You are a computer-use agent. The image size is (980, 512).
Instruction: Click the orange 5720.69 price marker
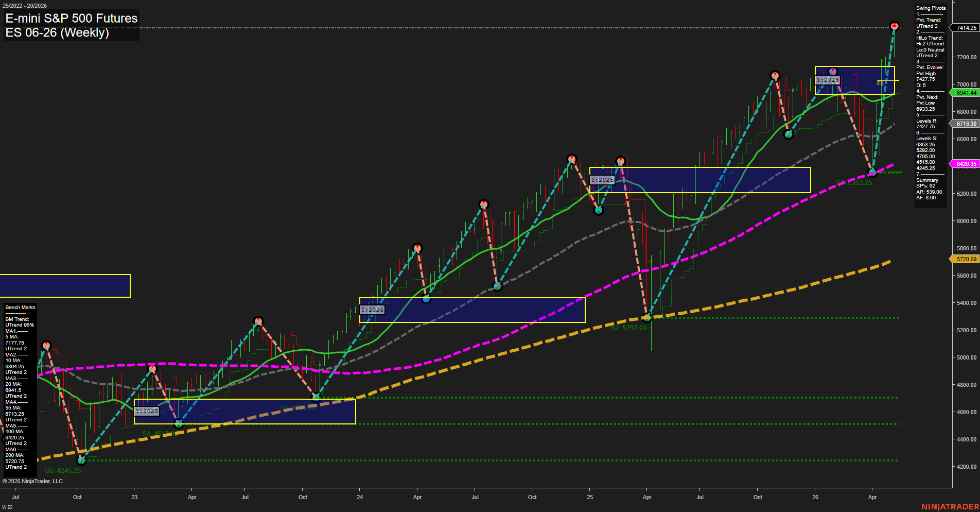pyautogui.click(x=965, y=259)
